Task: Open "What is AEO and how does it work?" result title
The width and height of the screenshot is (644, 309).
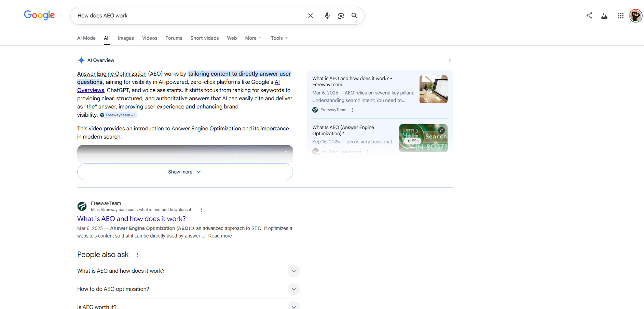Action: 132,219
